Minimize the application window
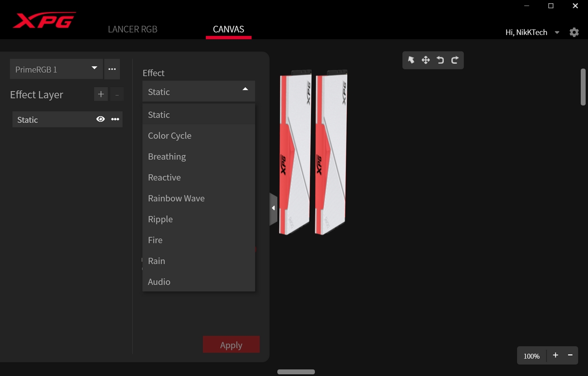588x376 pixels. [527, 6]
